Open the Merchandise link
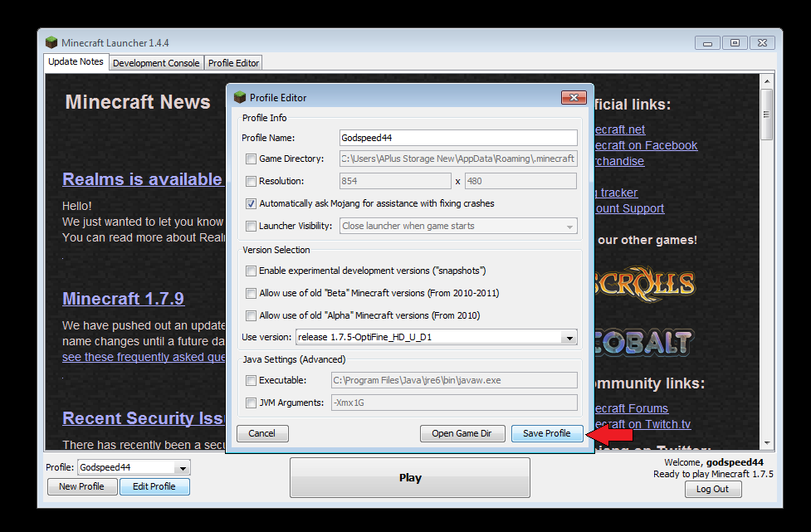This screenshot has height=532, width=811. [619, 161]
